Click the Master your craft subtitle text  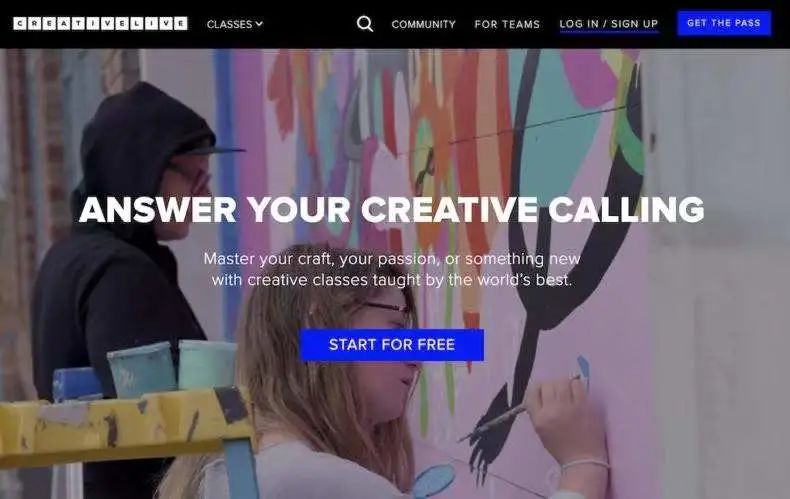pos(392,269)
